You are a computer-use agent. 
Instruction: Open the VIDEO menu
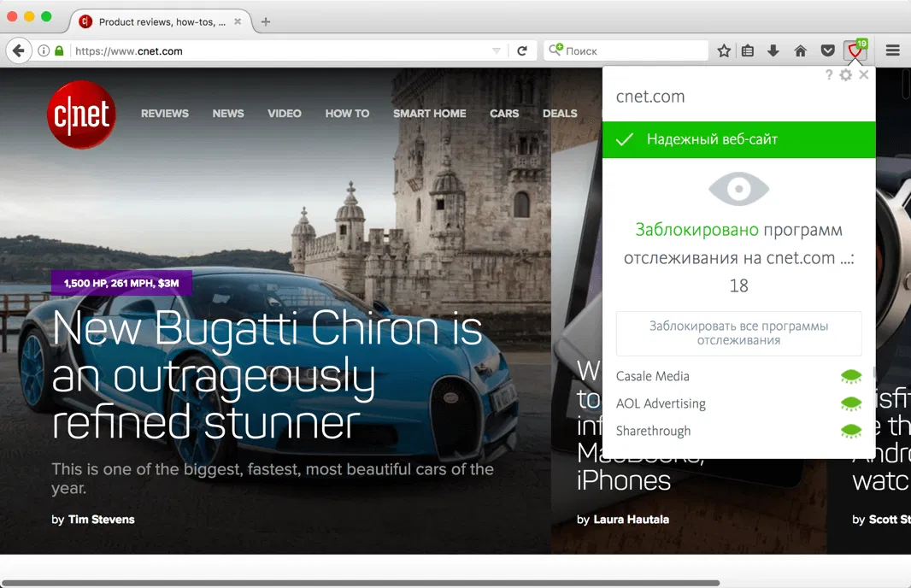pos(284,114)
